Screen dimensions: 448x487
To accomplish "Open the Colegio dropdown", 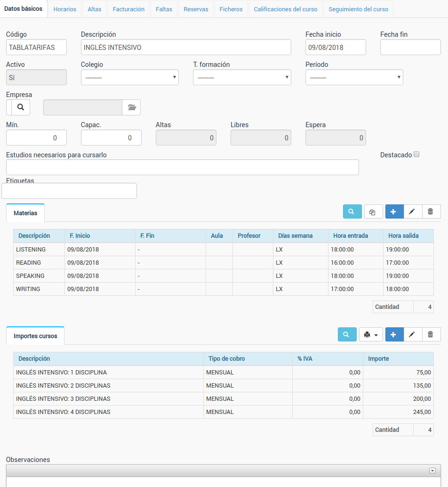I will (129, 77).
